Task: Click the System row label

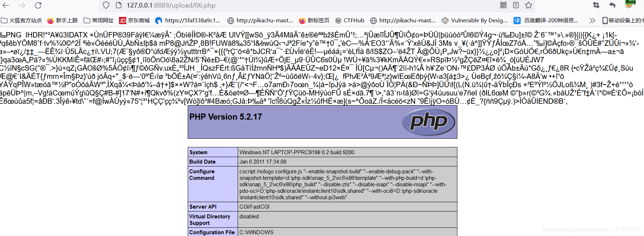Action: click(198, 152)
